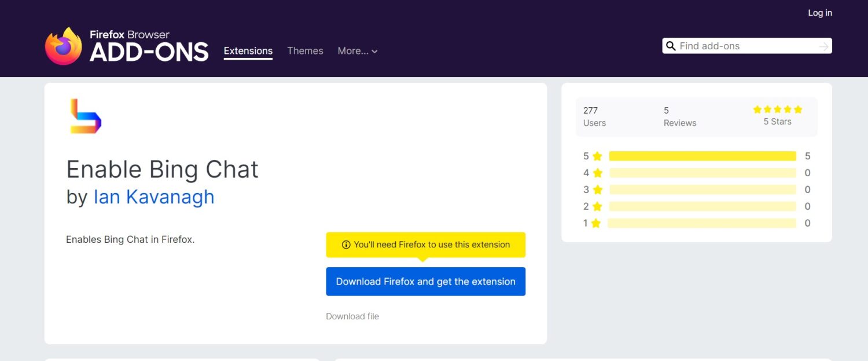Click the three-star rating bar

(x=703, y=189)
